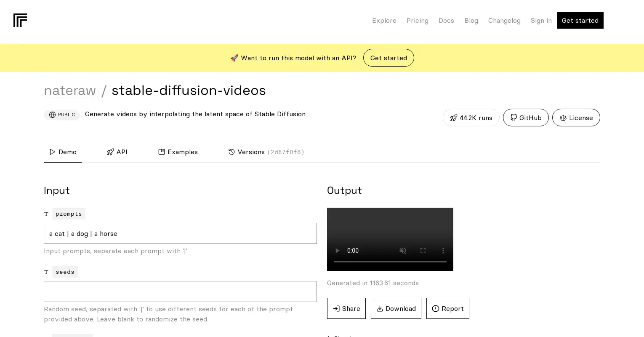Select the prompts field label chip

pos(69,214)
